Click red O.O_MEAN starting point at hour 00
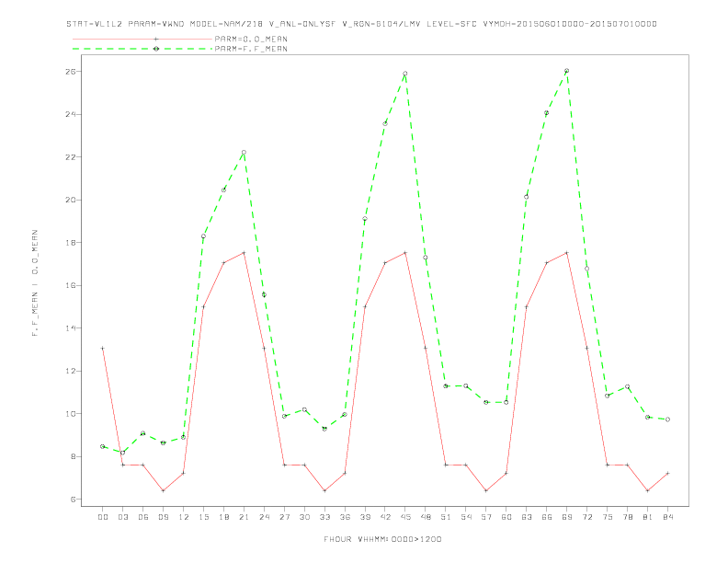Screen dimensions: 728x563 pyautogui.click(x=103, y=348)
